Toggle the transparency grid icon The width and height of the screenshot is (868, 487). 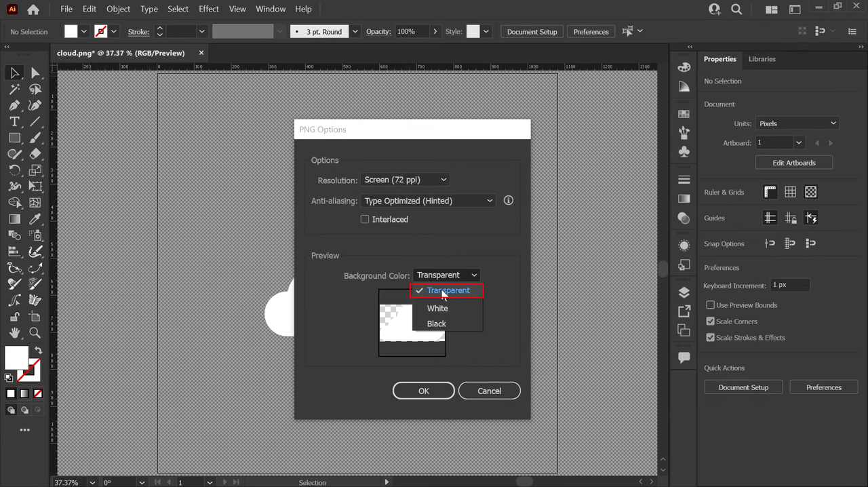[x=811, y=192]
